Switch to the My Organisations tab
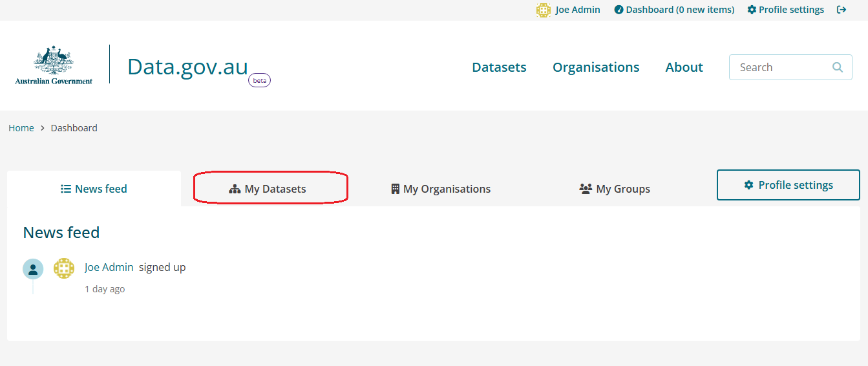868x366 pixels. point(441,189)
